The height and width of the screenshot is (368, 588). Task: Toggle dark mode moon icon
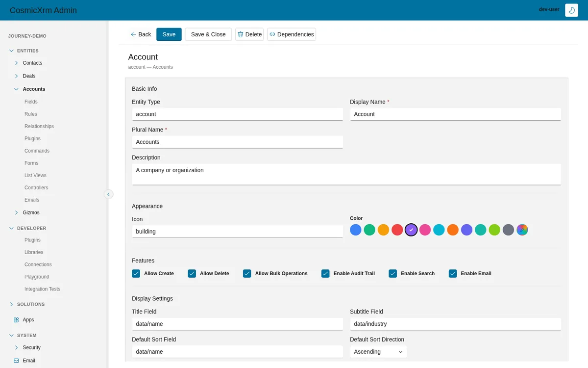pyautogui.click(x=571, y=10)
